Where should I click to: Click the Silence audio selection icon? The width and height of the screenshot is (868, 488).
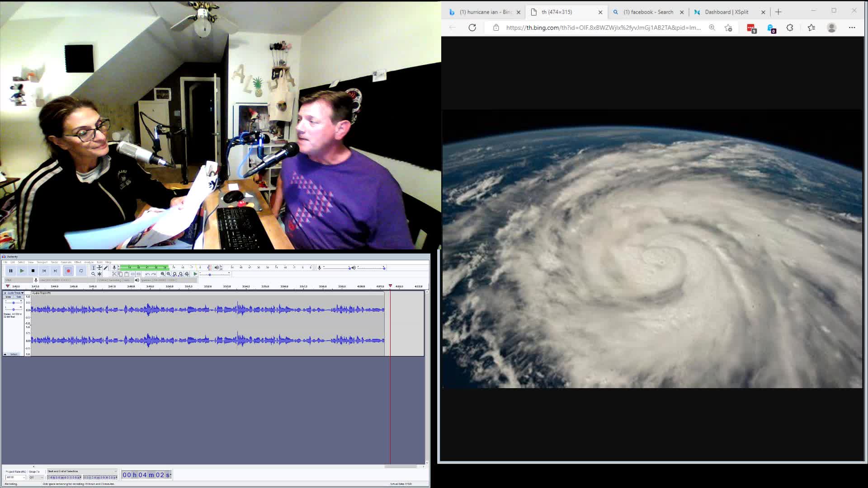(x=139, y=274)
